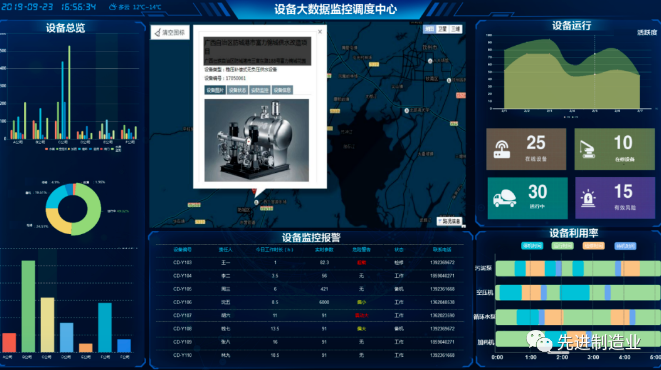This screenshot has width=661, height=370.
Task: Click the weather cloud icon in header
Action: (112, 7)
